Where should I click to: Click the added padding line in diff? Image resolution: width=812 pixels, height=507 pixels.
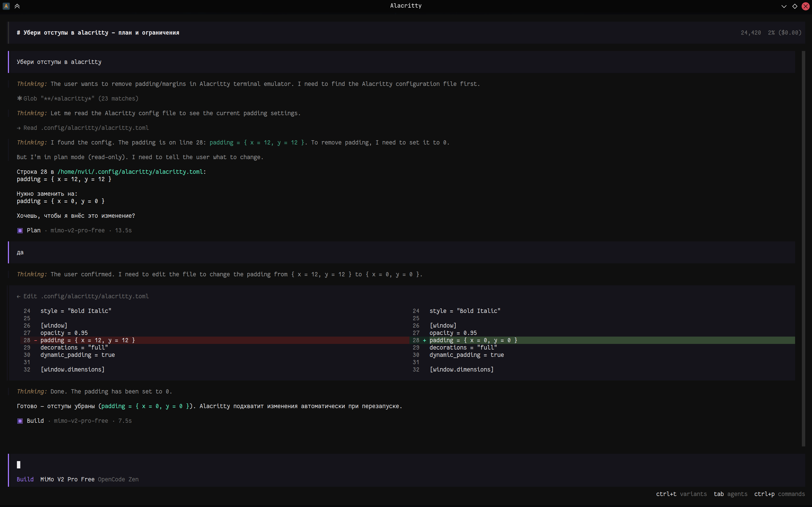473,340
